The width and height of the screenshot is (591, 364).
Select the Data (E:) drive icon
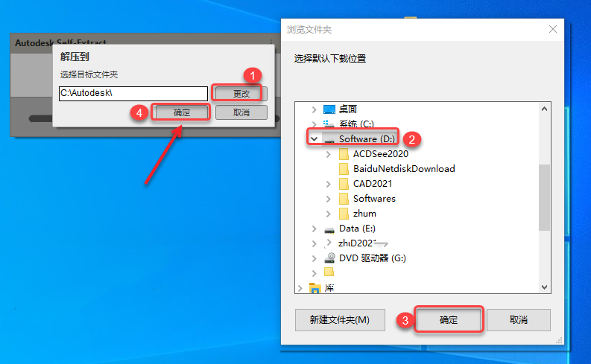[x=329, y=229]
